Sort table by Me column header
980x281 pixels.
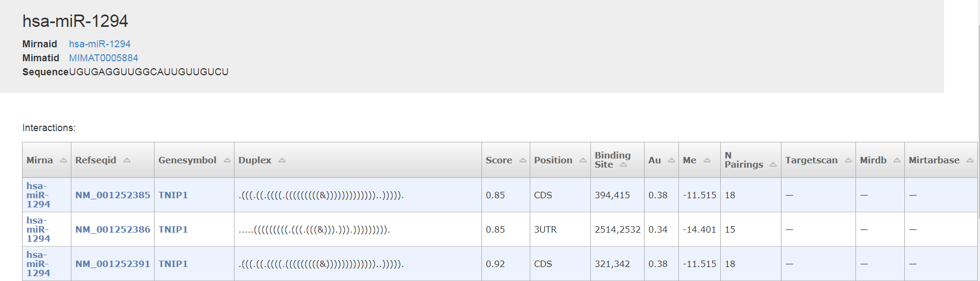click(x=690, y=160)
